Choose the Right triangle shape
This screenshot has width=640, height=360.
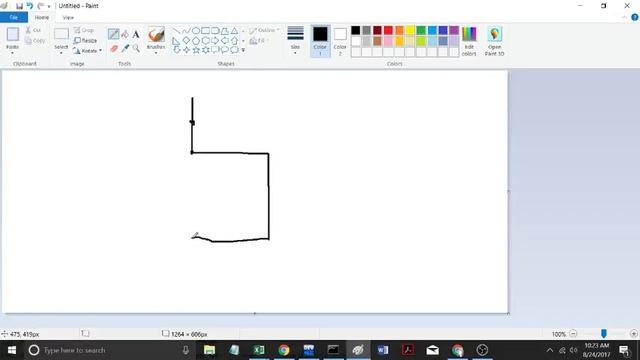coord(176,40)
